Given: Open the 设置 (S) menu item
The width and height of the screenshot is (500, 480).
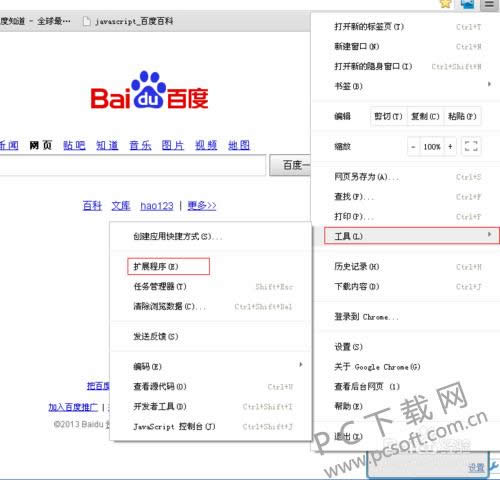Looking at the screenshot, I should coord(406,347).
